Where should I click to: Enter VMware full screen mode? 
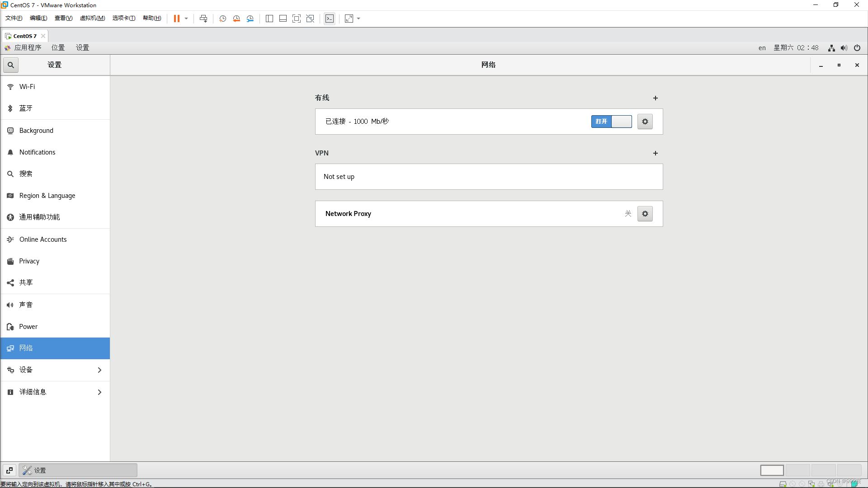(x=297, y=19)
